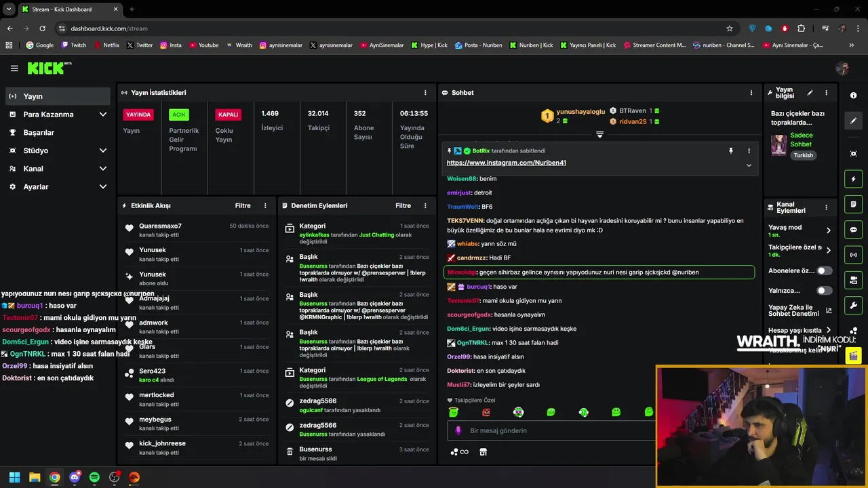Open the shop icon below message box

(x=483, y=452)
